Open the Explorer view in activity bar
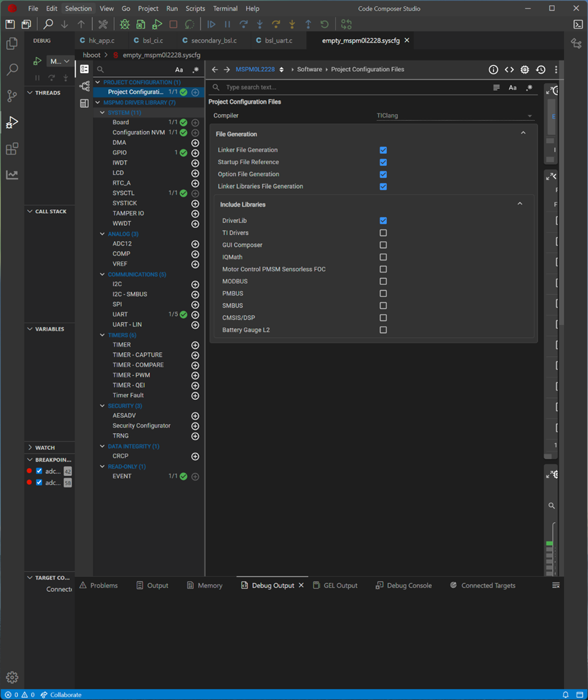 click(12, 43)
